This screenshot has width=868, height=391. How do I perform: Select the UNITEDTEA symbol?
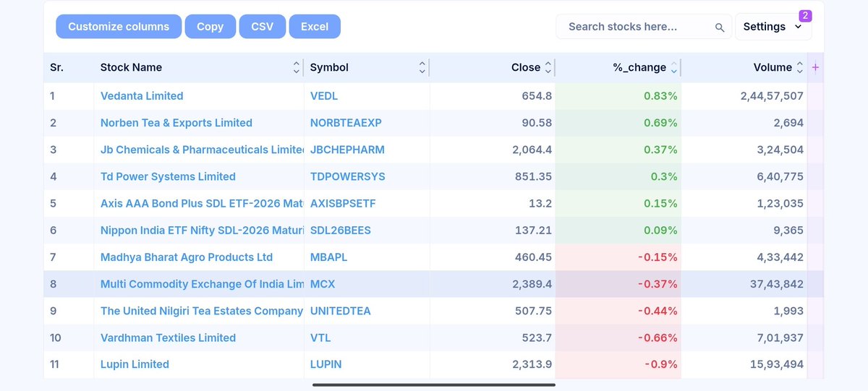(341, 311)
